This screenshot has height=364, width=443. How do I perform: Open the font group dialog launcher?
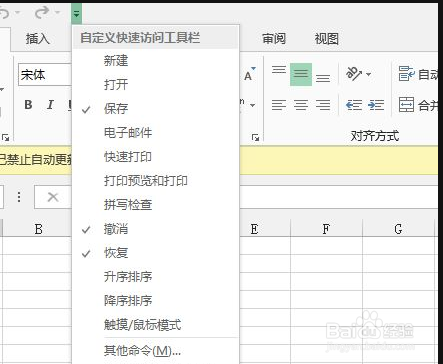pos(255,137)
